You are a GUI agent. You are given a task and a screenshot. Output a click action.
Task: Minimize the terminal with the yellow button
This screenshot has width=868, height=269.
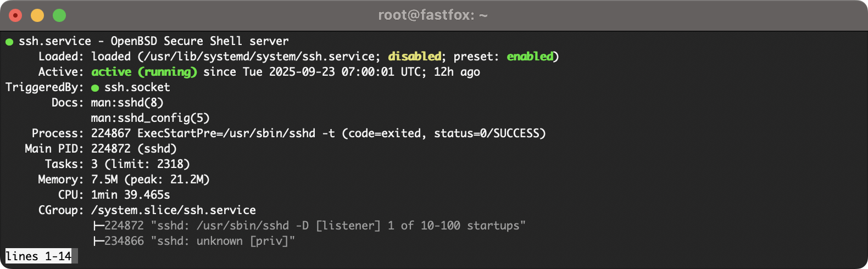click(37, 15)
